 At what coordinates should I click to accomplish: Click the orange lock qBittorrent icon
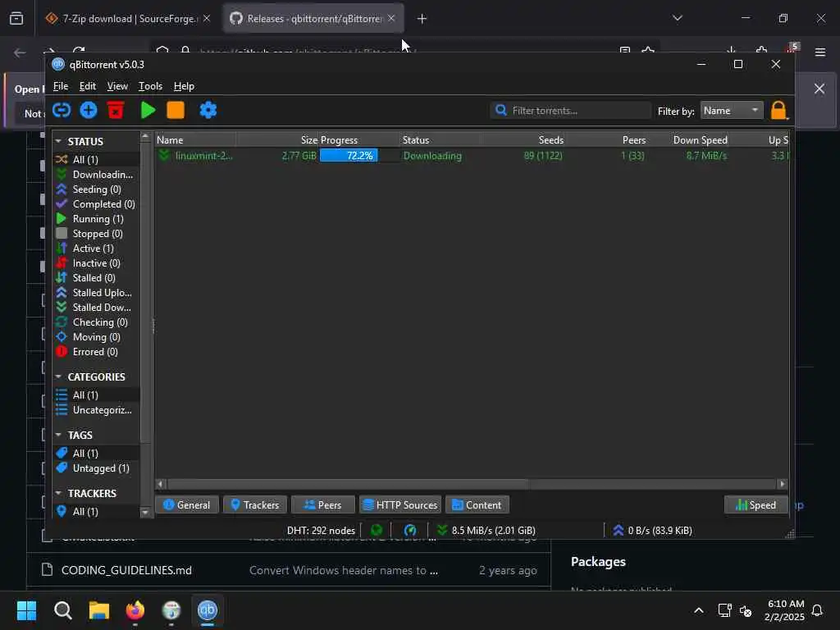(778, 111)
